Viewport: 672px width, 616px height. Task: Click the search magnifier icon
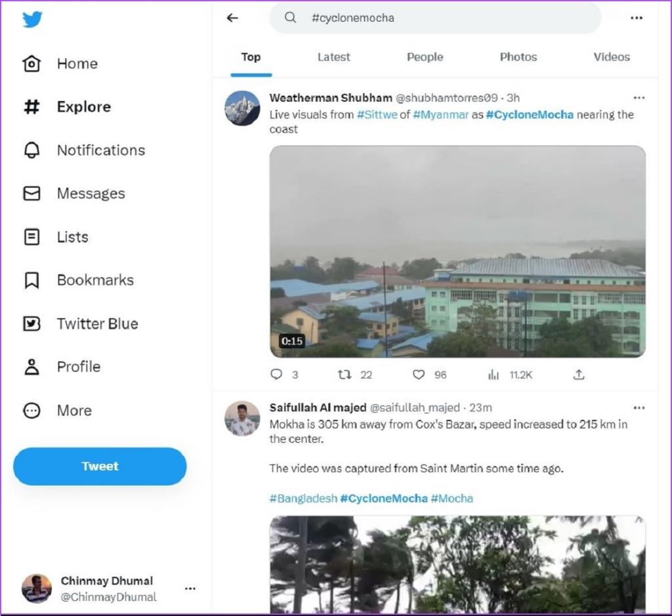click(x=290, y=18)
